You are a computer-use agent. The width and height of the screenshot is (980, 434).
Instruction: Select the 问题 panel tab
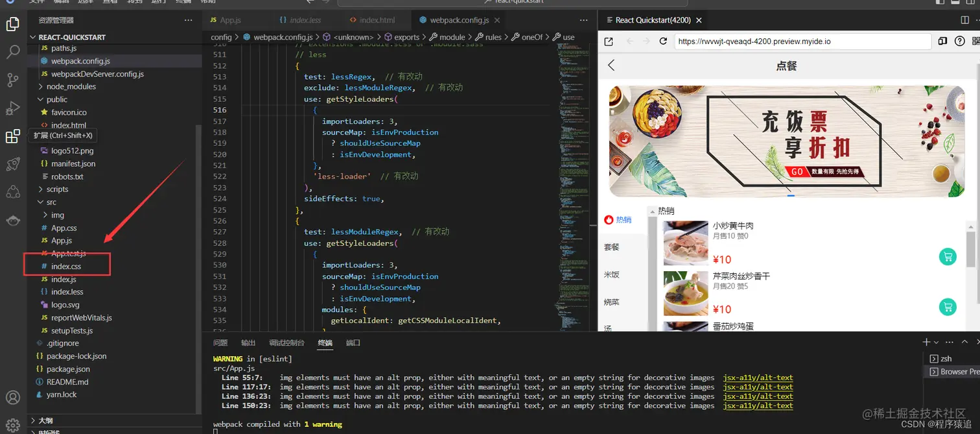(x=220, y=343)
